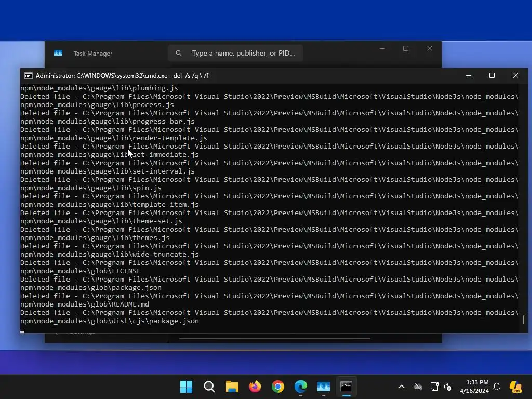Open the Windows Start menu

186,387
